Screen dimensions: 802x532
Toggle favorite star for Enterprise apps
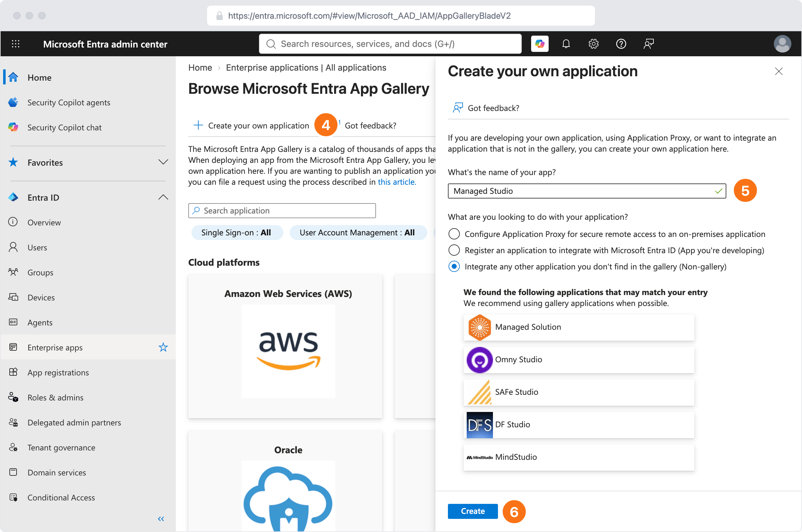[x=163, y=347]
